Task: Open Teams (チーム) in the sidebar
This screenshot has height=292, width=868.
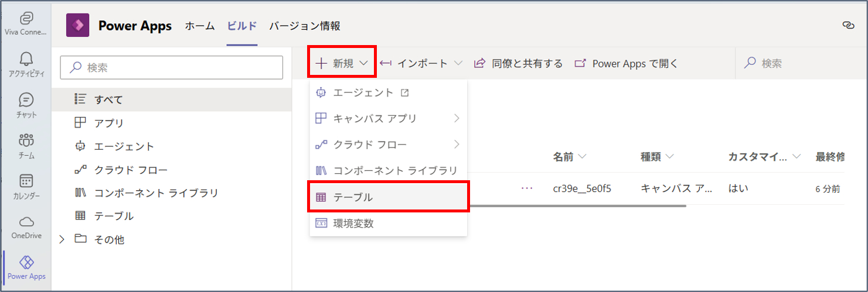Action: (x=26, y=146)
